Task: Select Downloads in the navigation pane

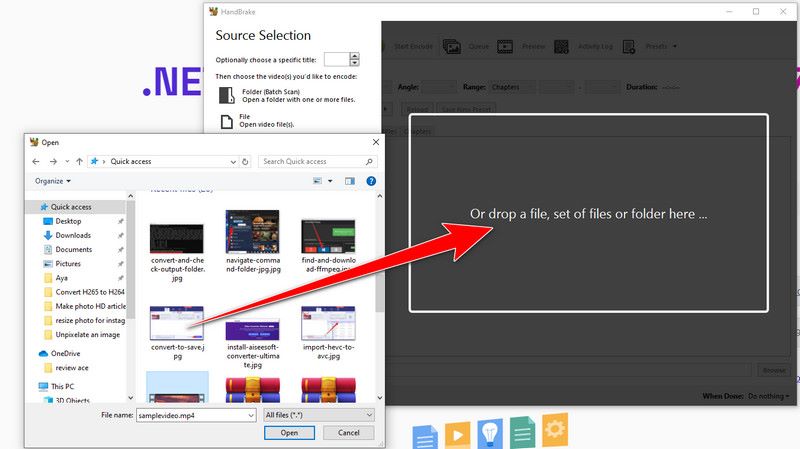Action: coord(74,235)
